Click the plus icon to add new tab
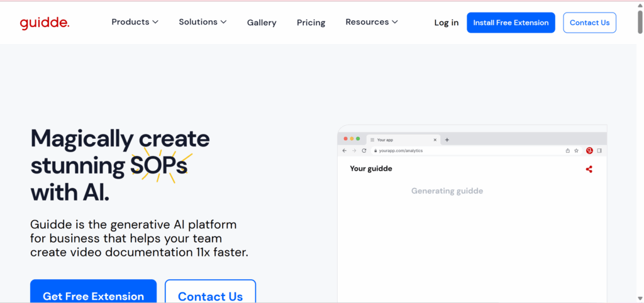 click(x=447, y=140)
